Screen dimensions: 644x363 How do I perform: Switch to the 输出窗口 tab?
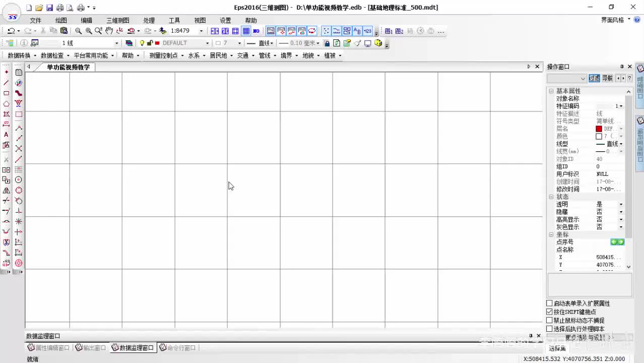coord(91,348)
